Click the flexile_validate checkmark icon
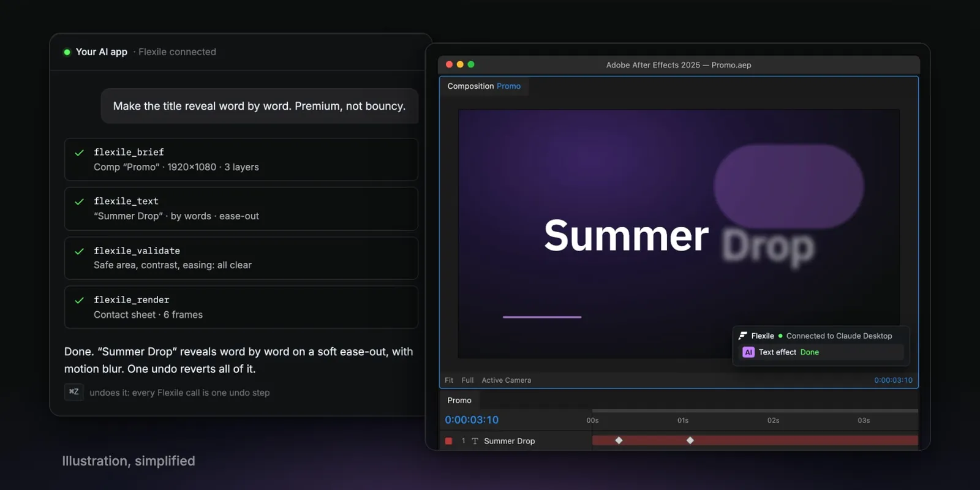 [x=79, y=251]
